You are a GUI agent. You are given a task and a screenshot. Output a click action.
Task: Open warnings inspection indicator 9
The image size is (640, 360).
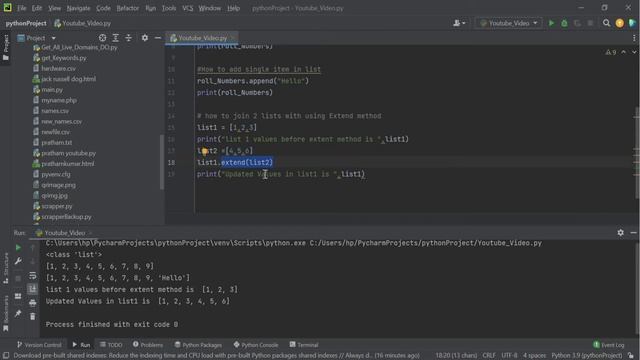(x=611, y=52)
